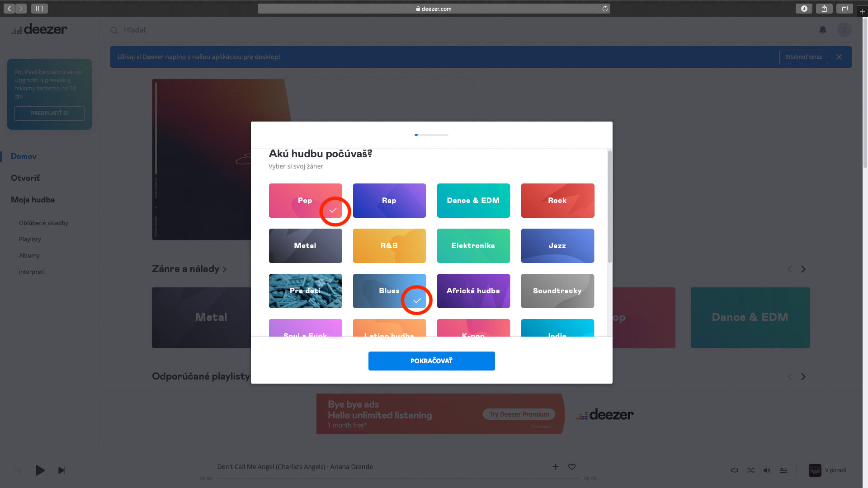The height and width of the screenshot is (488, 868).
Task: Click Stiahnuť teraz button
Action: pos(803,57)
